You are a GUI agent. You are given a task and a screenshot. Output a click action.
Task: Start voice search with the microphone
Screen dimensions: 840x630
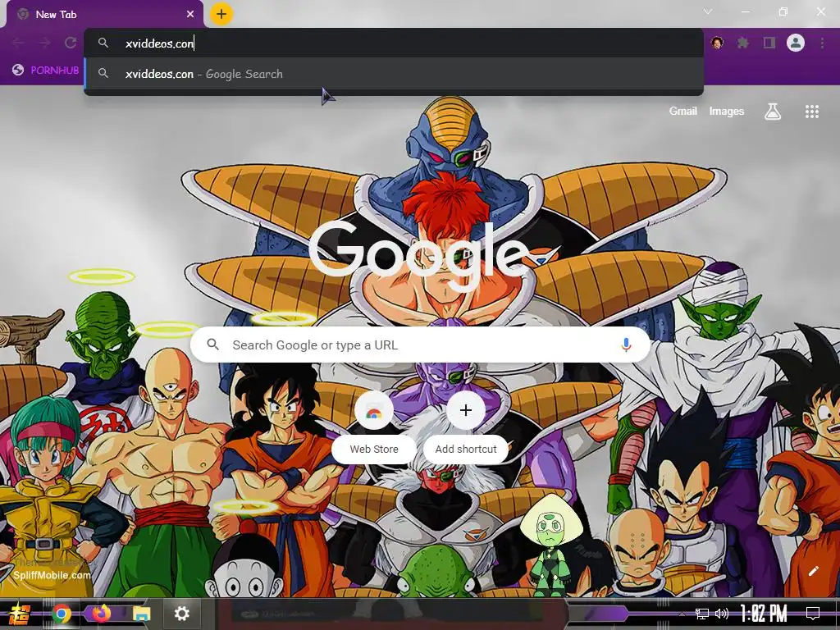click(x=626, y=345)
